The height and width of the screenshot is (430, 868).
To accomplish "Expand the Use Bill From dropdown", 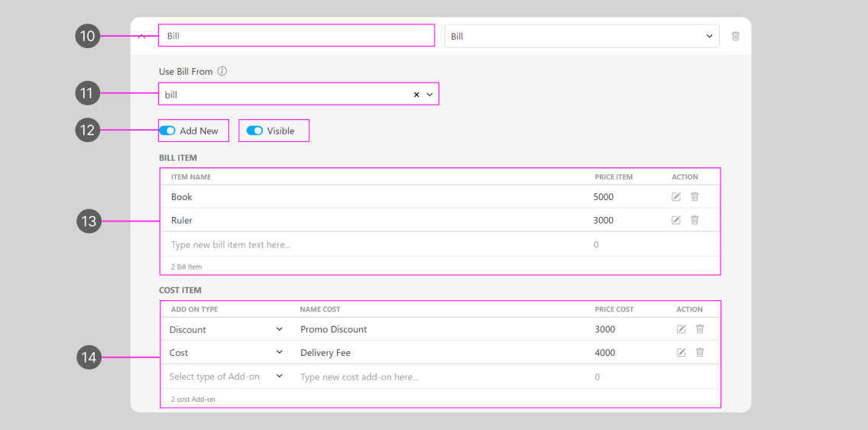I will (x=430, y=95).
